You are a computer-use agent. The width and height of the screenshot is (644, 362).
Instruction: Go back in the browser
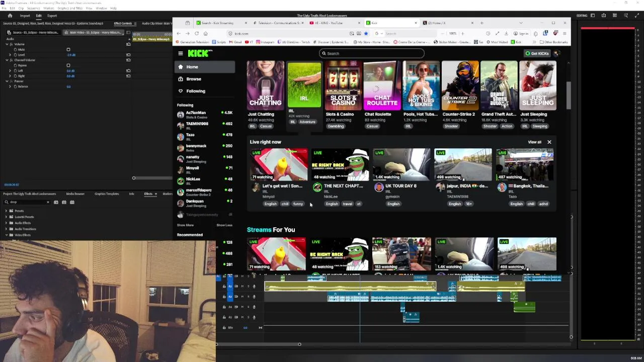[178, 34]
